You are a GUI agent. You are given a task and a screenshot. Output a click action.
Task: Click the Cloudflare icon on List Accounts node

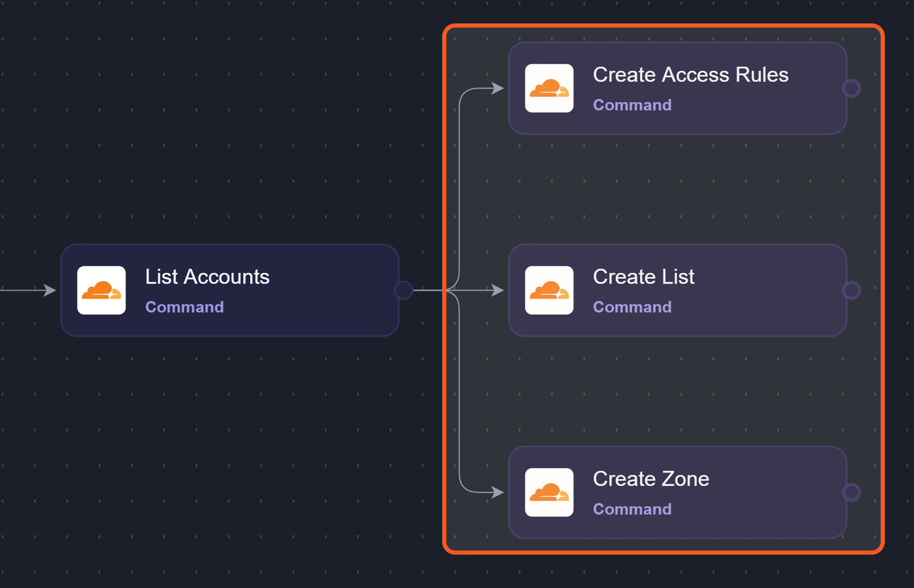click(x=102, y=290)
